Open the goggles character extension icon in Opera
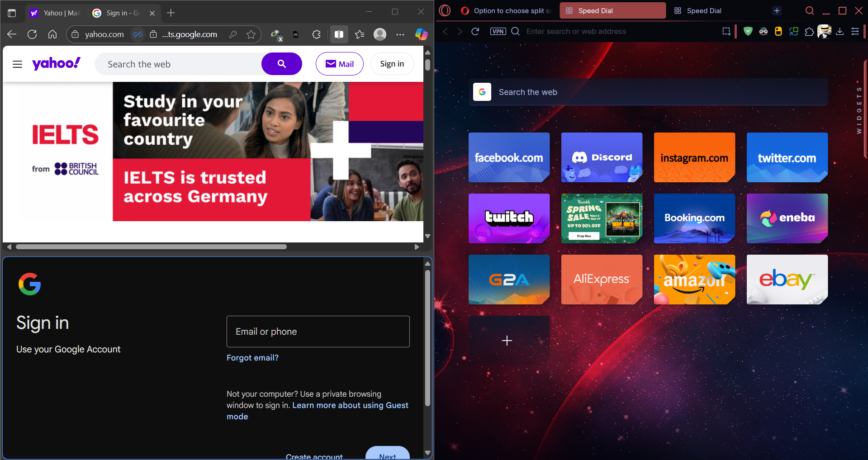 point(764,31)
